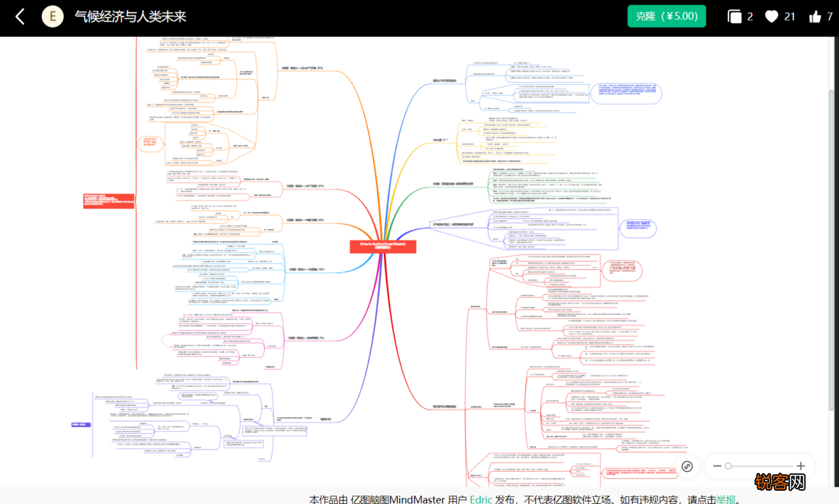Click the 锐客网 watermark logo
The width and height of the screenshot is (839, 504).
780,482
